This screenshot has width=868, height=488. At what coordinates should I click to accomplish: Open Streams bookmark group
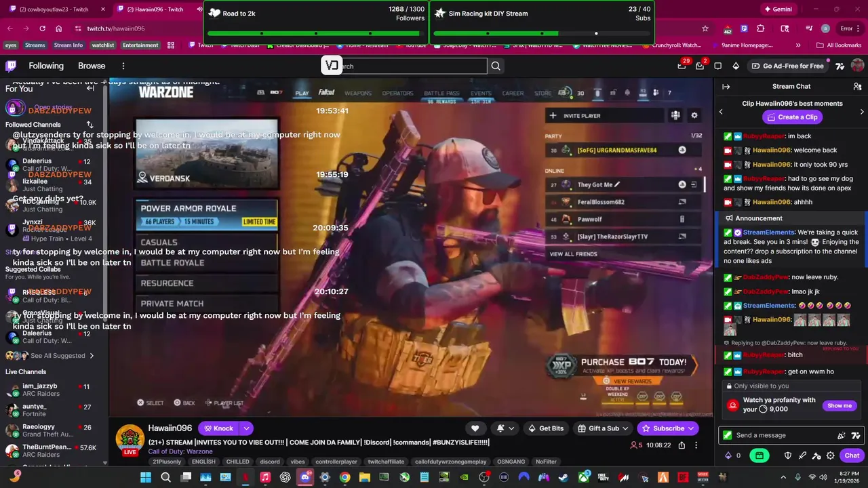(35, 45)
